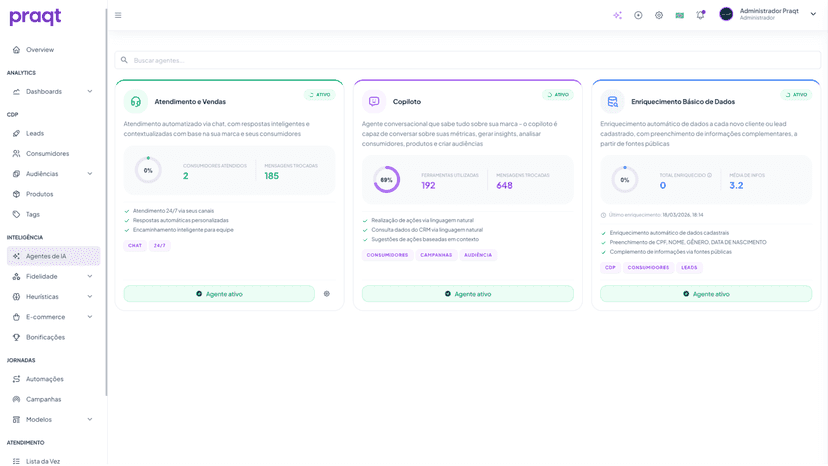
Task: Toggle Agente ativo on Enriquecimento card
Action: [706, 294]
